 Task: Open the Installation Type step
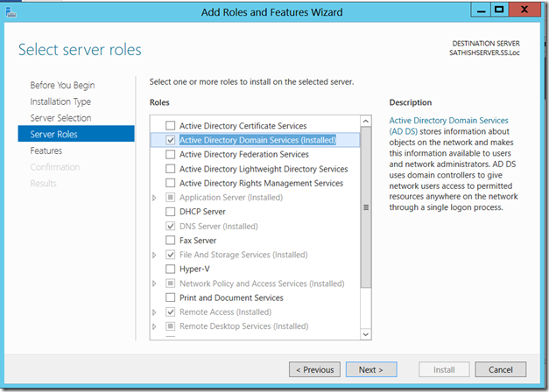coord(60,101)
